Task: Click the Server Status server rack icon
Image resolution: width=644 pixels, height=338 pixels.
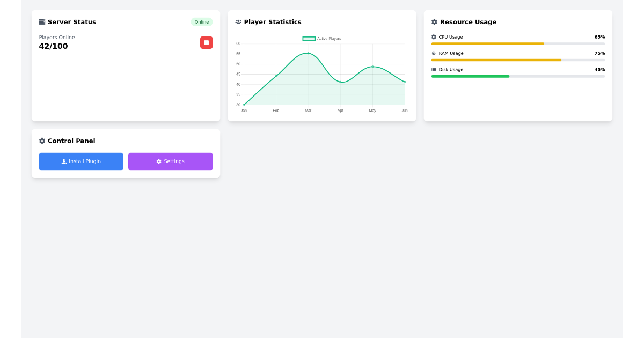Action: [42, 21]
